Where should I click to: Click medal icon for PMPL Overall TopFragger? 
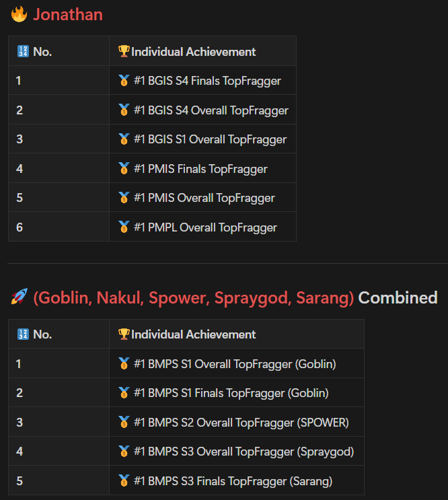(x=124, y=227)
